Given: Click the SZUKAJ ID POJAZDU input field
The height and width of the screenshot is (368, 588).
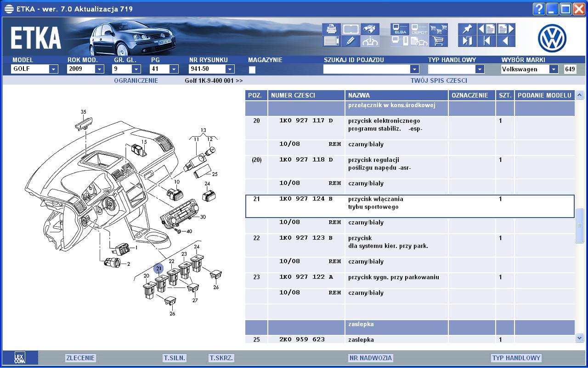Looking at the screenshot, I should tap(367, 69).
